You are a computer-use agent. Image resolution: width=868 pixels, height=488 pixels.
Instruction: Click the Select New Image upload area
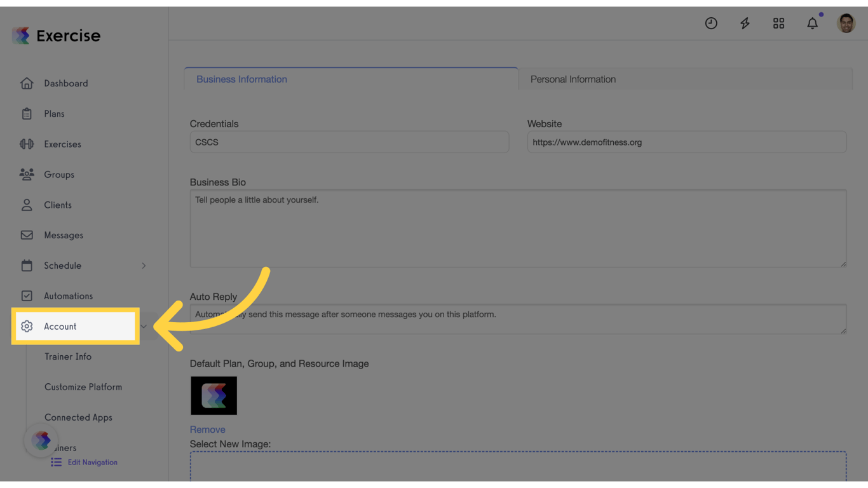pos(518,466)
